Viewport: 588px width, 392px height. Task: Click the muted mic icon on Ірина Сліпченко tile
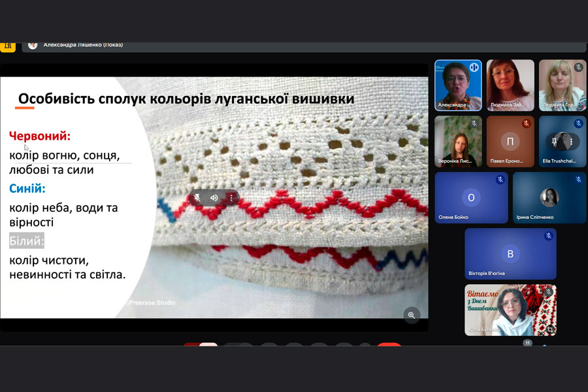(x=579, y=180)
